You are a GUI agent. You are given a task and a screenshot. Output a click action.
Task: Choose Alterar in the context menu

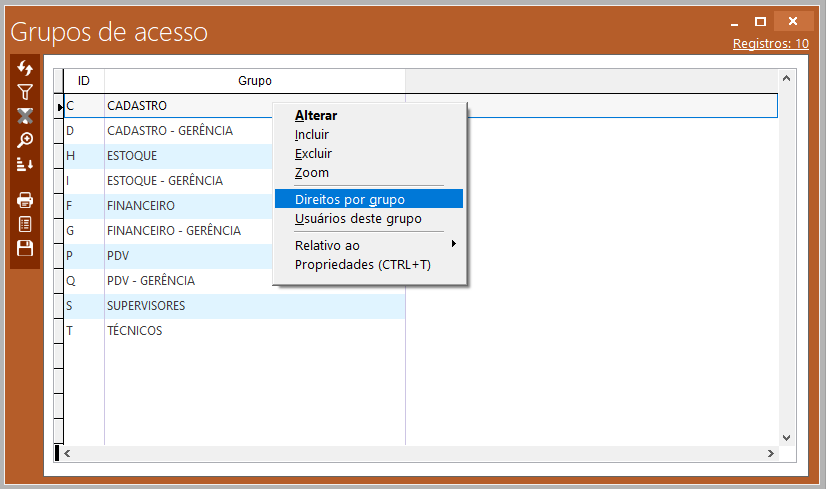pos(316,115)
